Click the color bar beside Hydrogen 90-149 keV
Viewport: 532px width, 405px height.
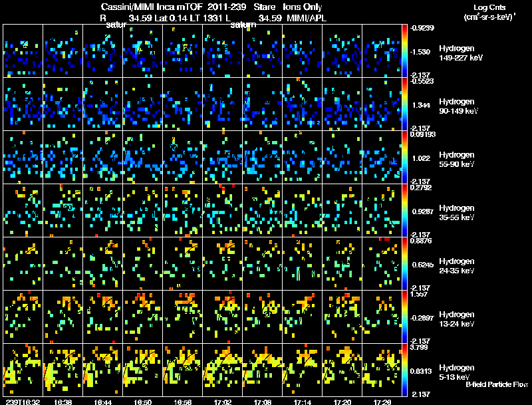(x=404, y=104)
